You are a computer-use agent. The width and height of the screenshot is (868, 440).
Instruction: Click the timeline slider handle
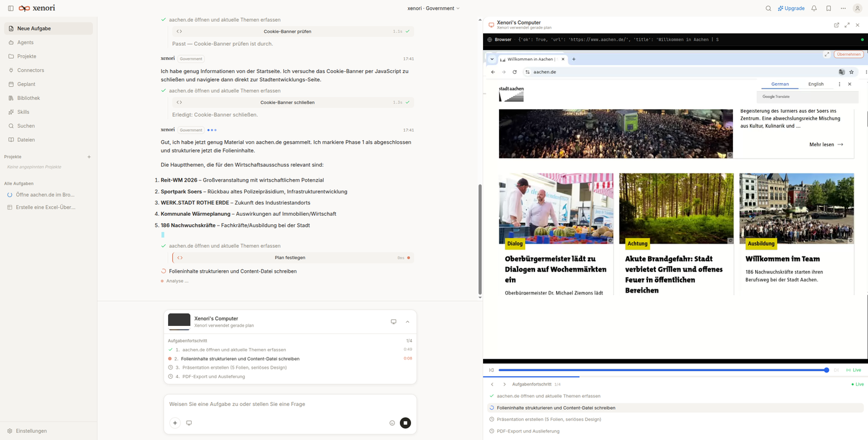(x=826, y=370)
